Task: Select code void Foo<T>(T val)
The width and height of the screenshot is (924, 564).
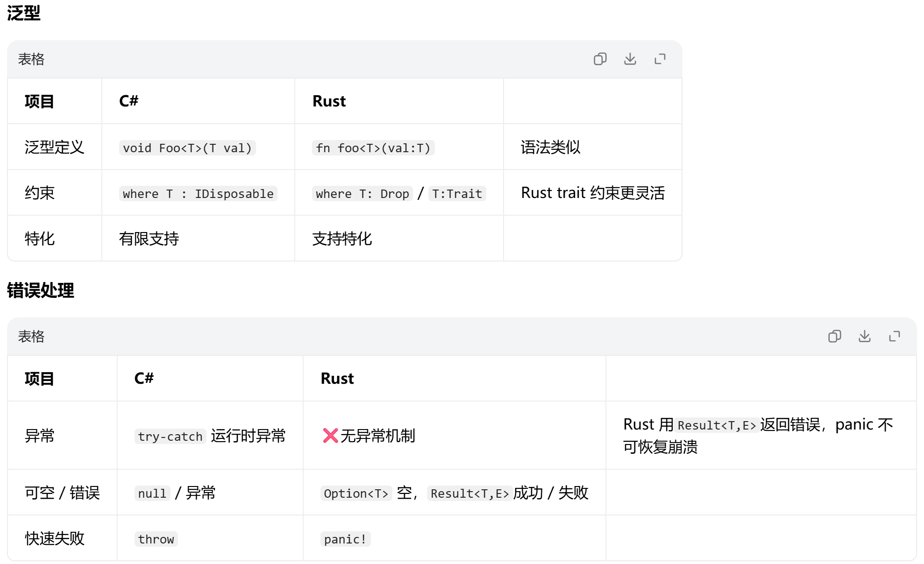Action: [187, 148]
